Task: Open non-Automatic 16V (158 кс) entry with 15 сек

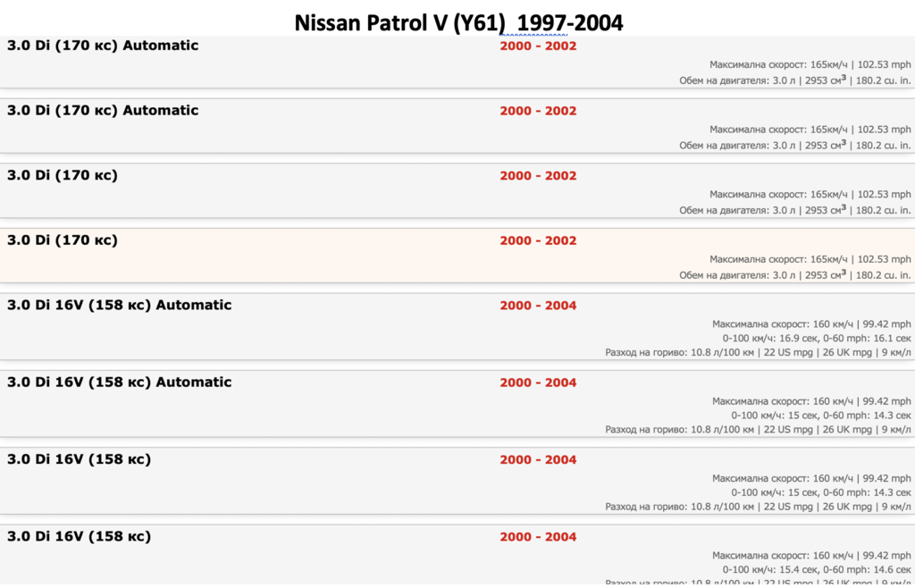Action: coord(79,459)
